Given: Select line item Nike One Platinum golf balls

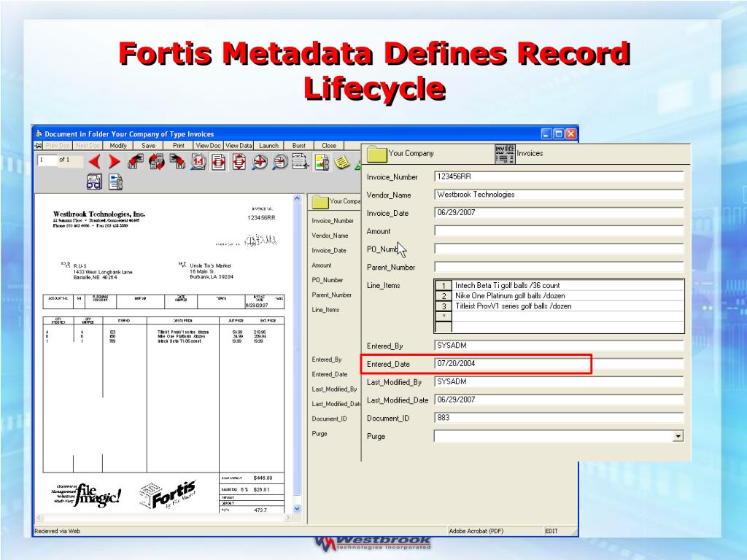Looking at the screenshot, I should point(568,296).
